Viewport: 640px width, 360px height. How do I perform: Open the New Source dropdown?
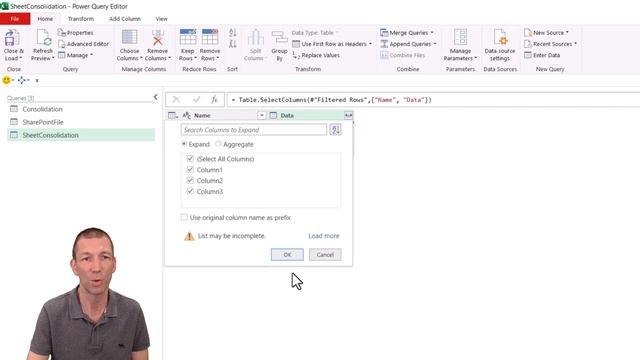(547, 33)
